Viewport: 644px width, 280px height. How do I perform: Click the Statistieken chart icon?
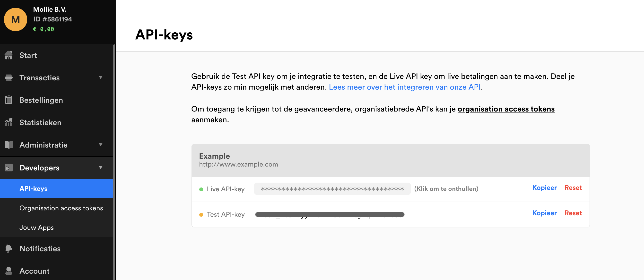coord(9,122)
